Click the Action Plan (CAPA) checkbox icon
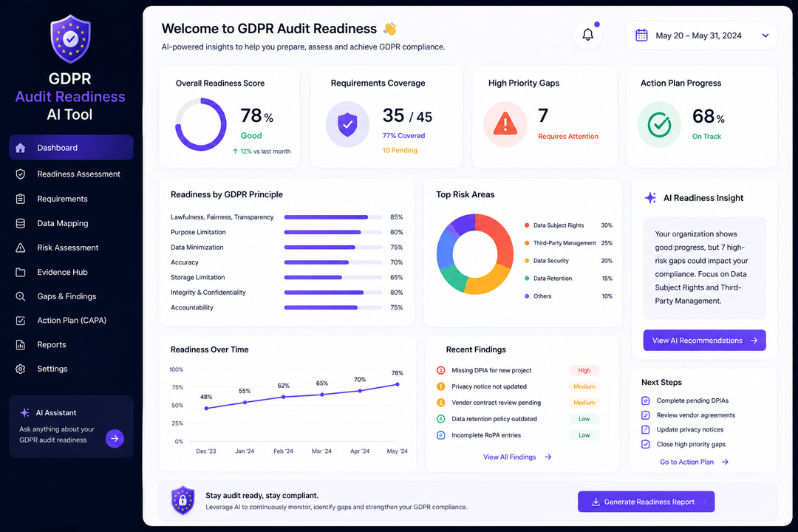Viewport: 798px width, 532px height. 21,321
